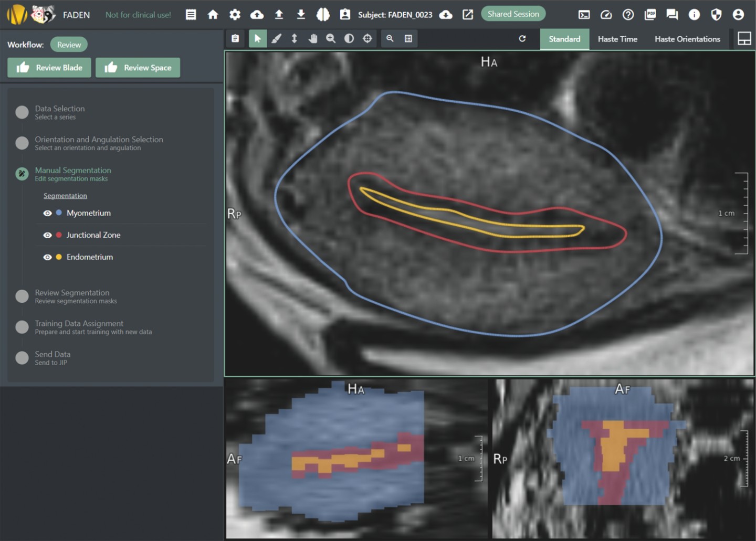Viewport: 756px width, 541px height.
Task: Click the Review Blade button
Action: pyautogui.click(x=49, y=68)
